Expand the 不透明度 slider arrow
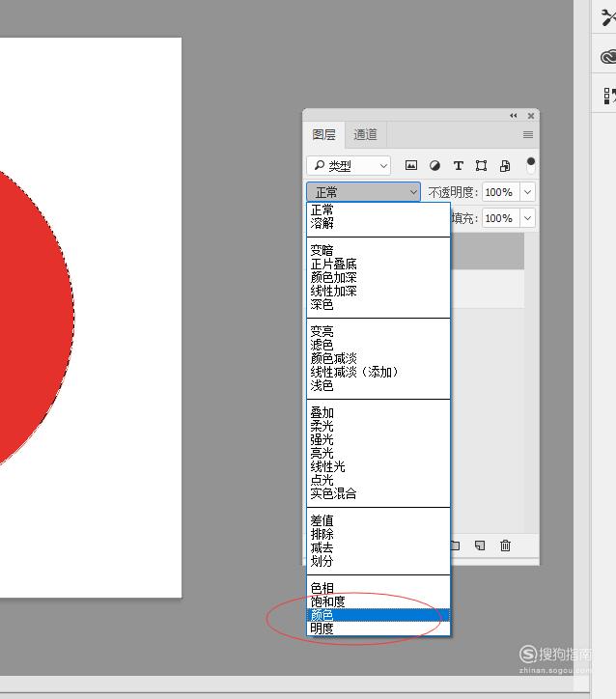The height and width of the screenshot is (699, 616). tap(528, 192)
